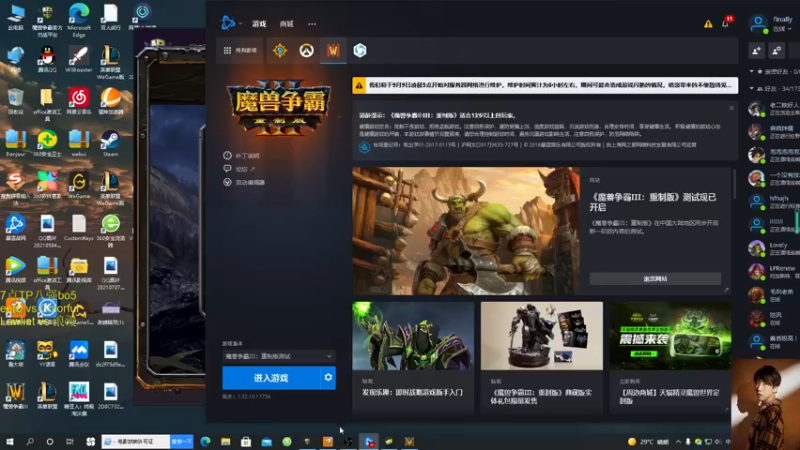Click the blue 进入游戏 play button

tap(271, 378)
